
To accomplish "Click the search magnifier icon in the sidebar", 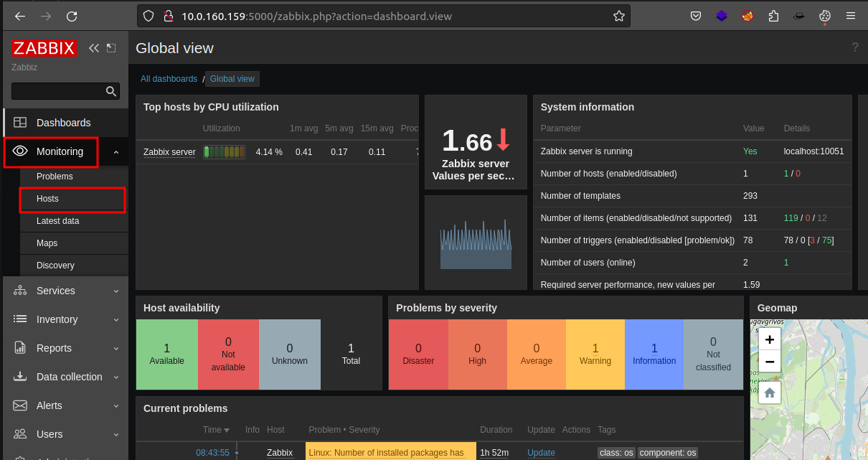I will pos(111,91).
